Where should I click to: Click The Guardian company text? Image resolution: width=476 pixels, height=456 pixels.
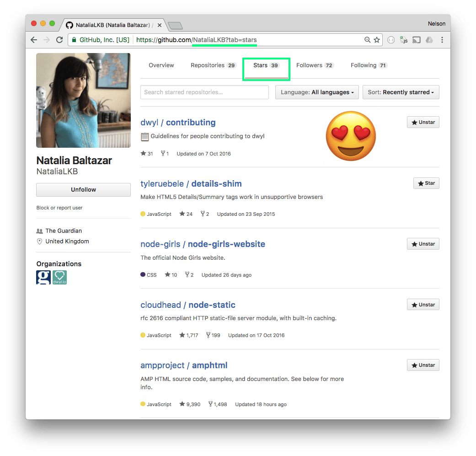click(64, 231)
